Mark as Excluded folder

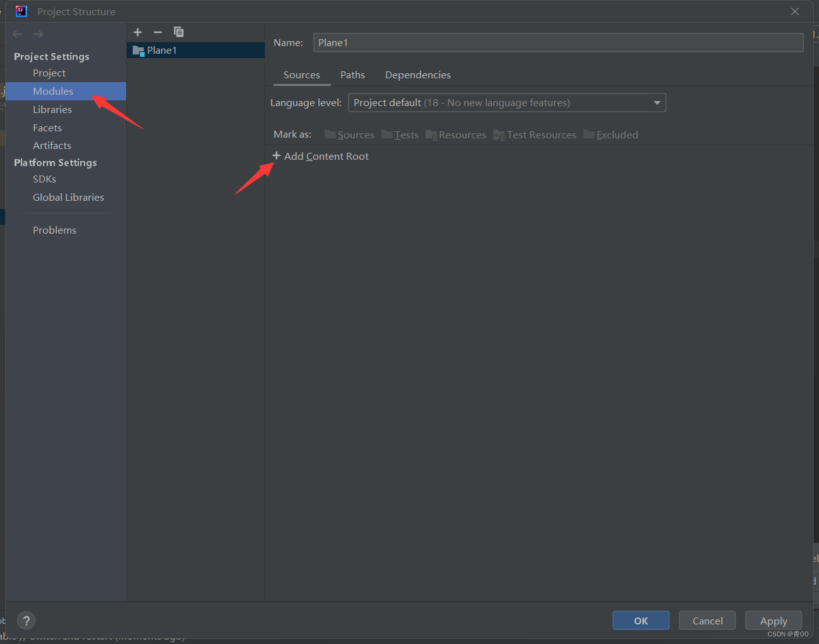(x=611, y=134)
